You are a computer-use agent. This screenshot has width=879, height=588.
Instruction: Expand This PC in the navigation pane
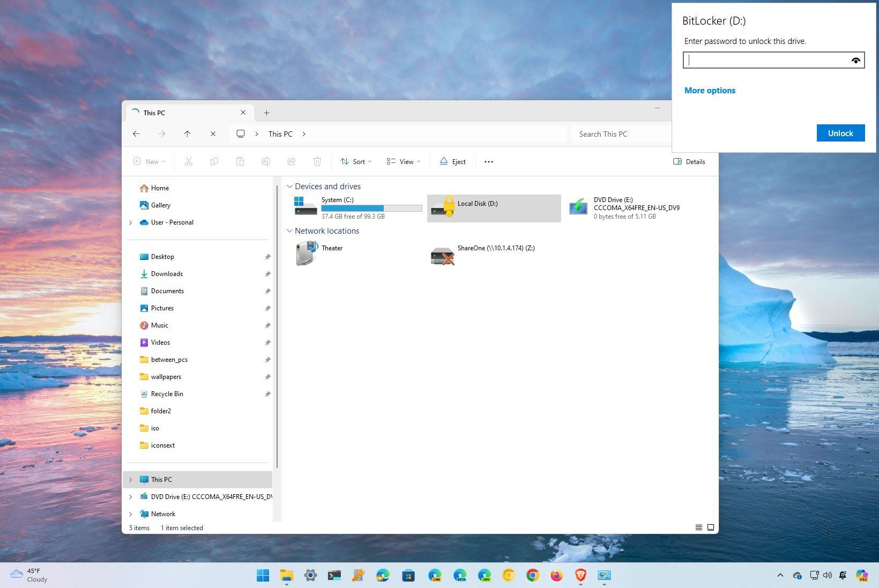[x=131, y=479]
